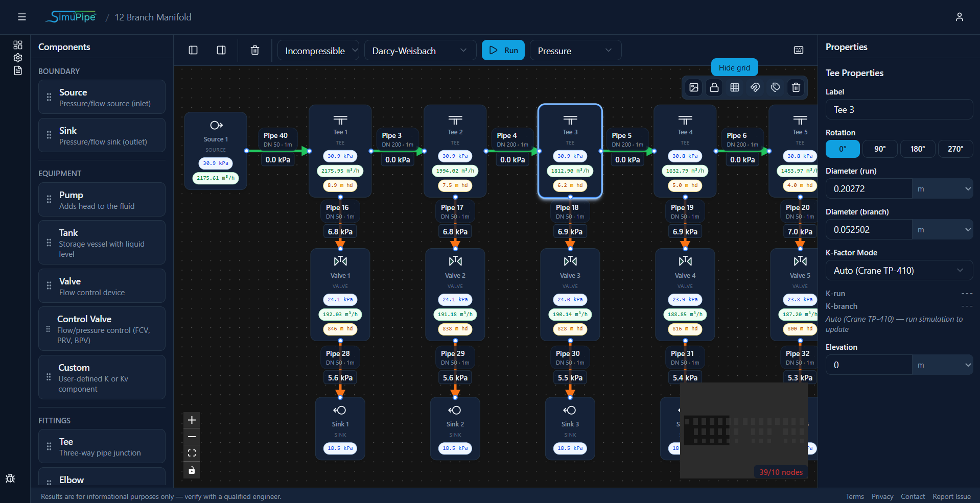This screenshot has height=503, width=980.
Task: Click the 12 Branch Manifold breadcrumb
Action: point(153,17)
